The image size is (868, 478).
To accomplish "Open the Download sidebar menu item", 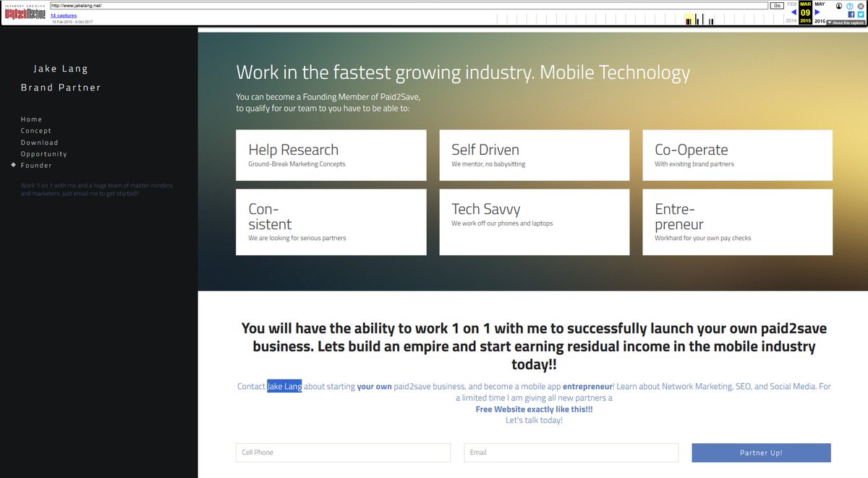I will (x=40, y=142).
